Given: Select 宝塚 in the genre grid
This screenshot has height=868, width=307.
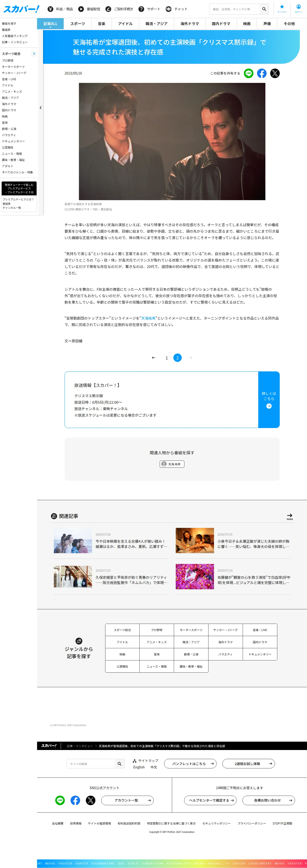Looking at the screenshot, I should (x=157, y=654).
